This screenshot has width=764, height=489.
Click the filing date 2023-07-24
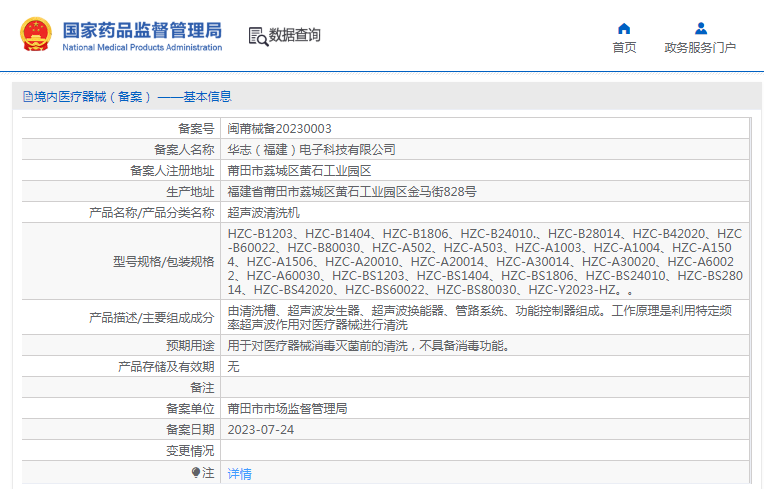(x=260, y=430)
